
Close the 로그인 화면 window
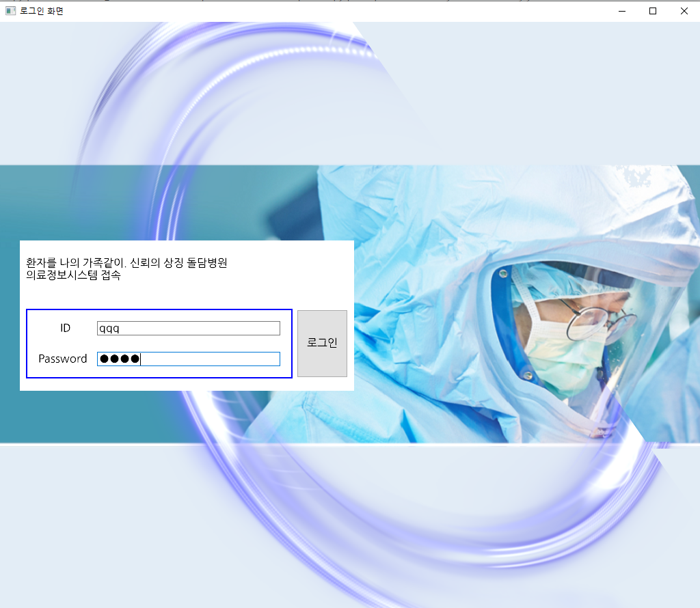click(x=684, y=11)
